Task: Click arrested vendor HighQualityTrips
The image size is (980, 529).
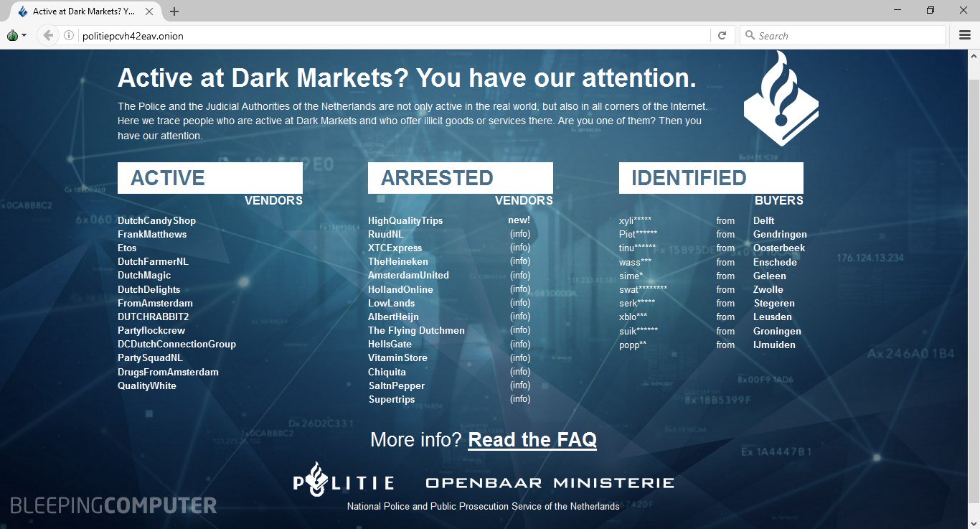Action: [x=405, y=220]
